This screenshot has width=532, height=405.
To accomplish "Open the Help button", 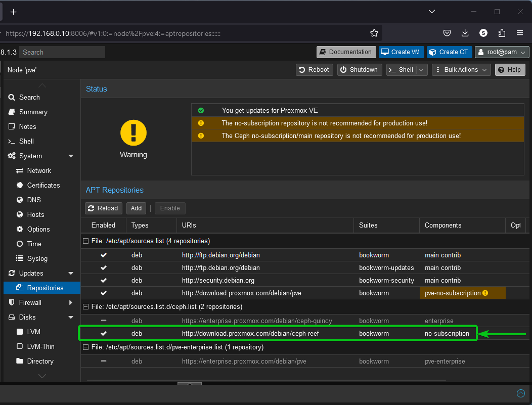I will coord(510,70).
